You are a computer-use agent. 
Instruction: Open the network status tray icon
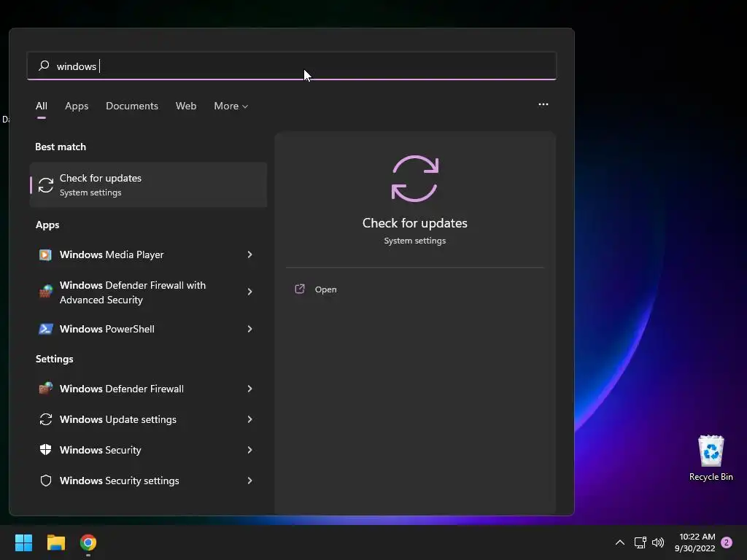(x=640, y=542)
